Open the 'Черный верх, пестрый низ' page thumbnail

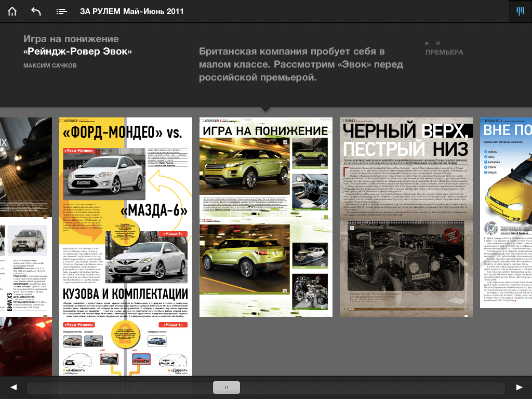tap(406, 217)
